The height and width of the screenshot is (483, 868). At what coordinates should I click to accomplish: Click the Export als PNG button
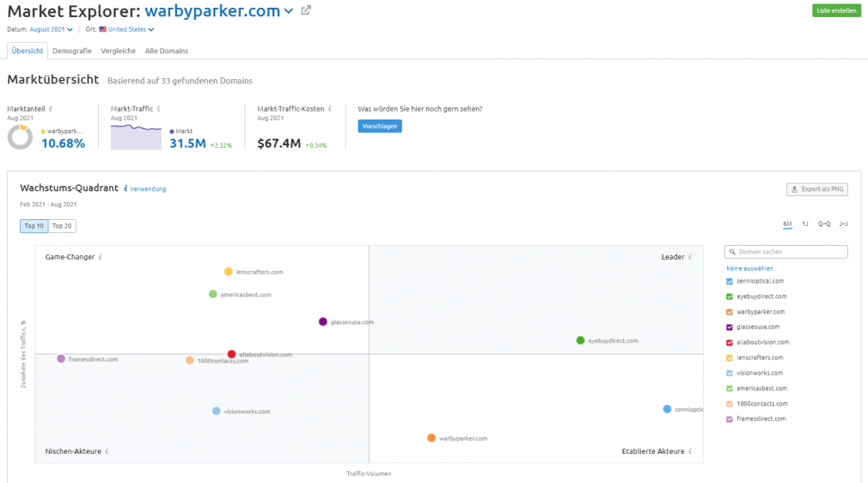(x=817, y=189)
